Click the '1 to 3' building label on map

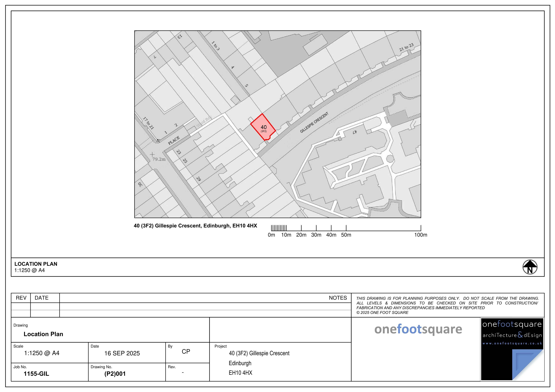coord(216,46)
